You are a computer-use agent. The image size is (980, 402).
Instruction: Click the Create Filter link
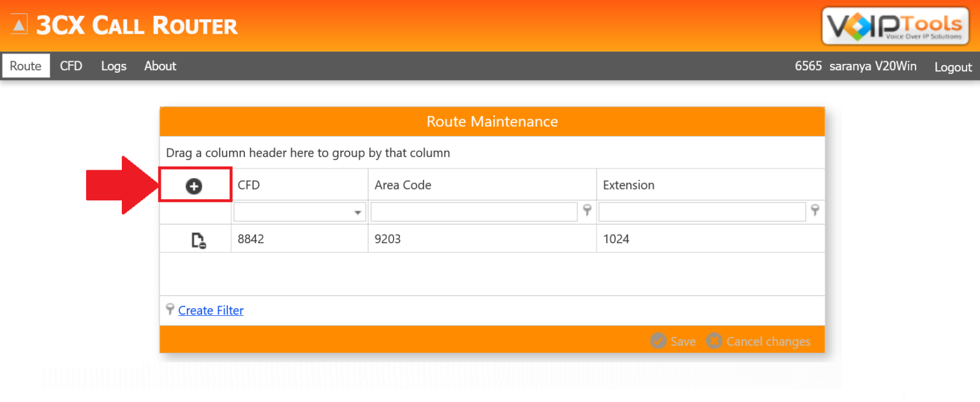[x=211, y=310]
